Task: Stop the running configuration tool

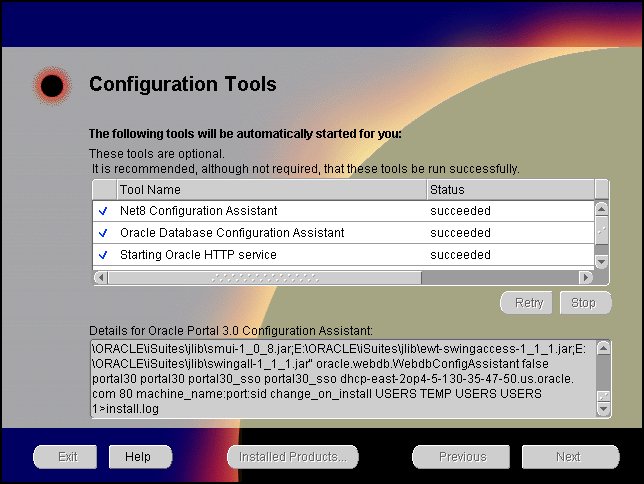Action: (x=586, y=303)
